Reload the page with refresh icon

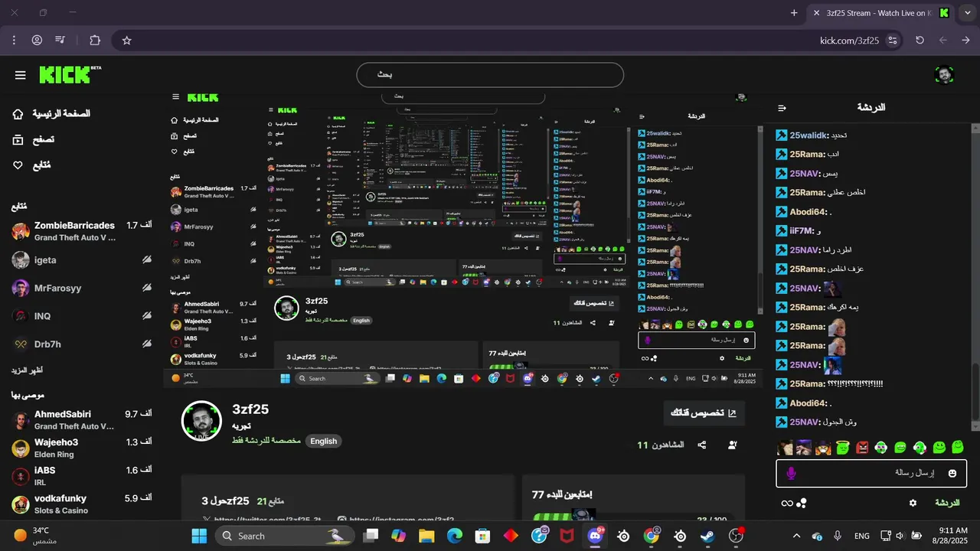920,40
